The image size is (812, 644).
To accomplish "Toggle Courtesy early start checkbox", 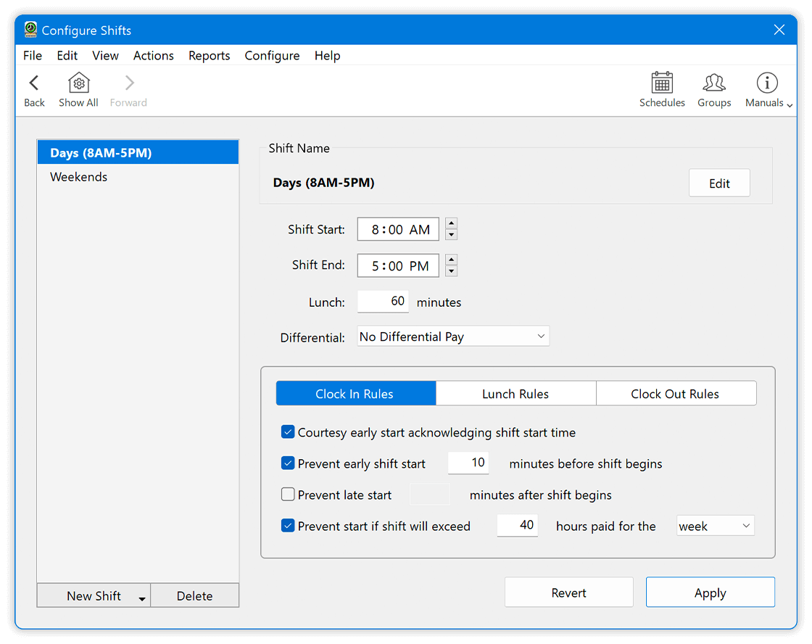I will (288, 432).
